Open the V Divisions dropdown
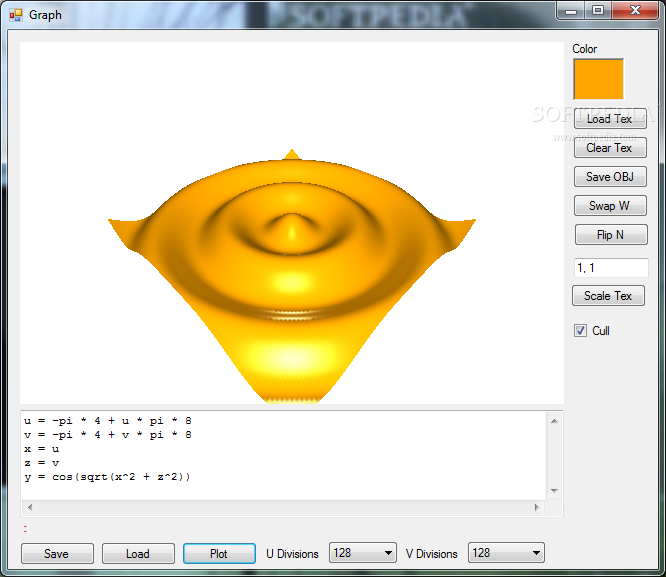 tap(506, 553)
